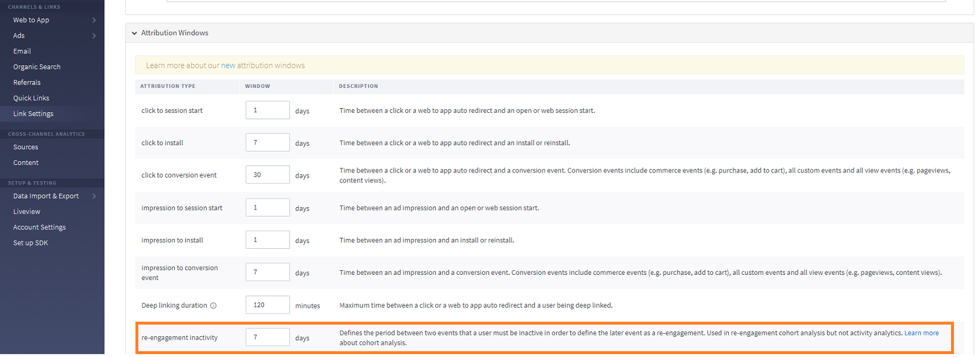The width and height of the screenshot is (980, 357).
Task: Expand the Ads sidebar chevron
Action: [x=94, y=36]
